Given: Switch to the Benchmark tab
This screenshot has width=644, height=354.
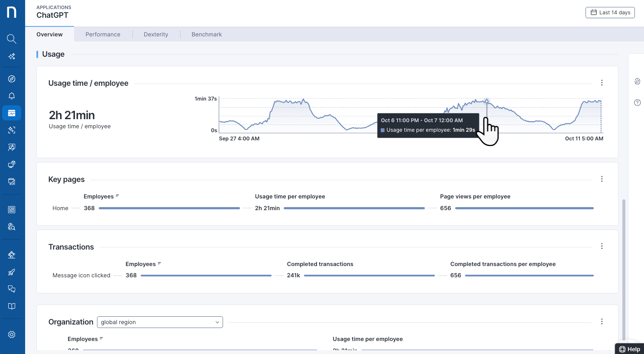Looking at the screenshot, I should tap(207, 34).
